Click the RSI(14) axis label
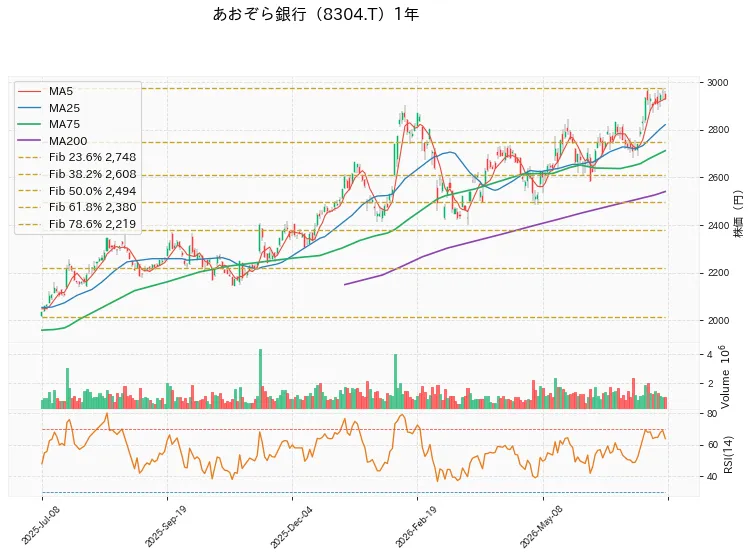The width and height of the screenshot is (752, 558). pos(728,455)
